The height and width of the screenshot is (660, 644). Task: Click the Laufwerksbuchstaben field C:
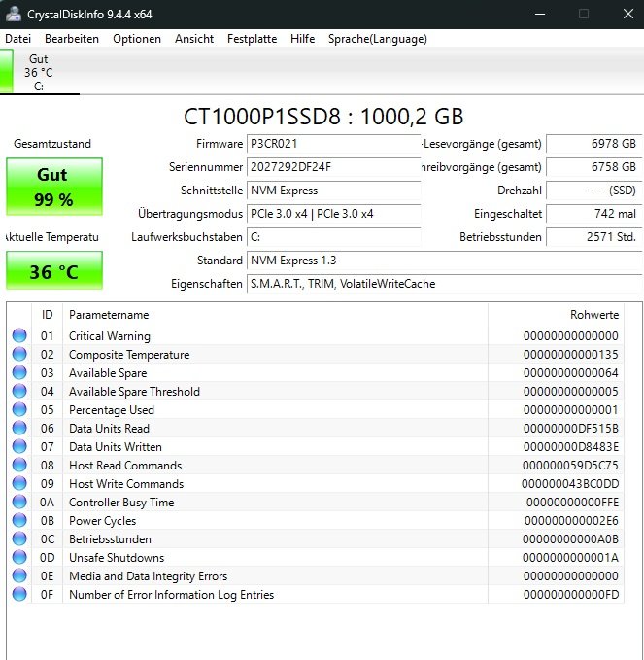click(333, 237)
